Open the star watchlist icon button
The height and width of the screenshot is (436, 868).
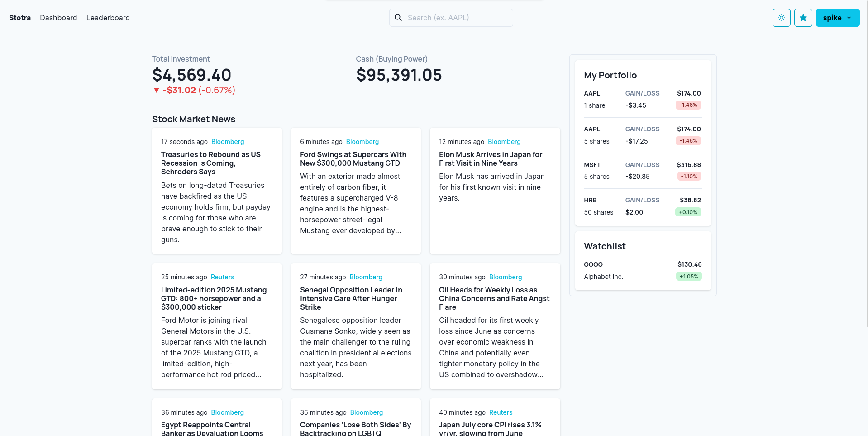click(803, 18)
